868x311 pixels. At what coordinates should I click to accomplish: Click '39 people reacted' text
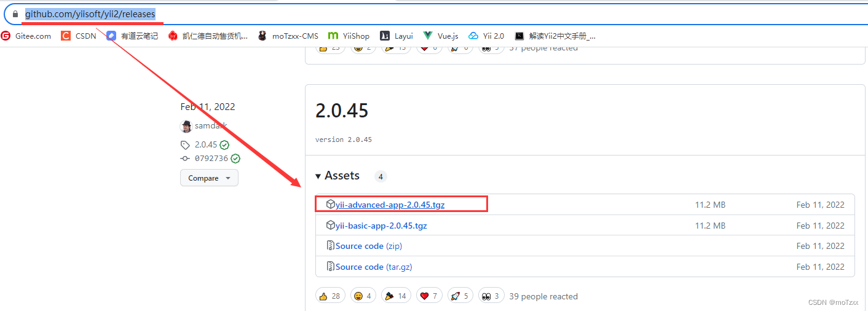click(543, 296)
